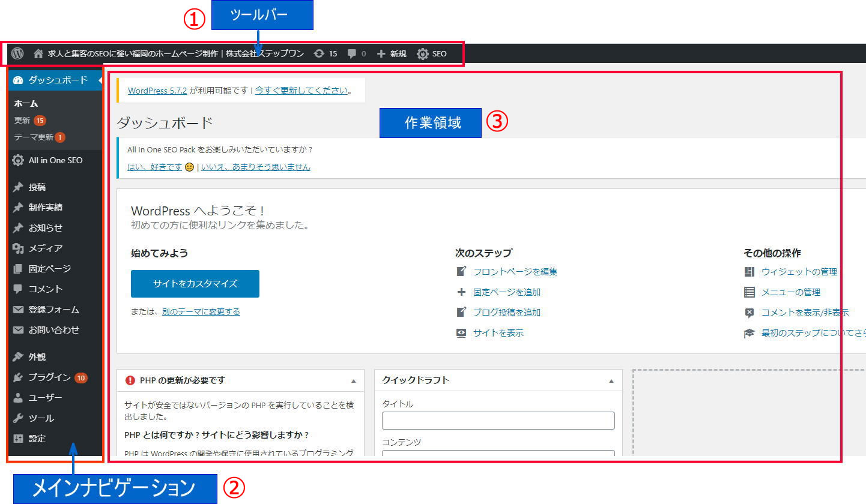The height and width of the screenshot is (504, 866).
Task: Click いいえ、あまりそう思いません link
Action: pos(256,167)
